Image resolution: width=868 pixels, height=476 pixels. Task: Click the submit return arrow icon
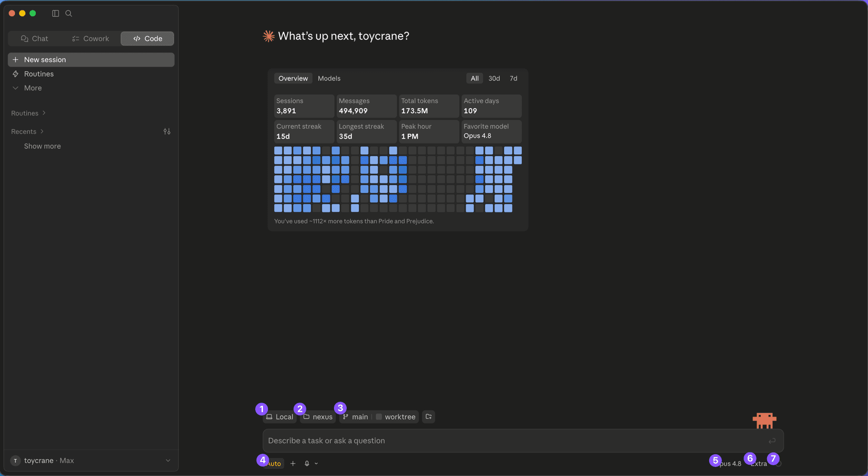point(772,441)
